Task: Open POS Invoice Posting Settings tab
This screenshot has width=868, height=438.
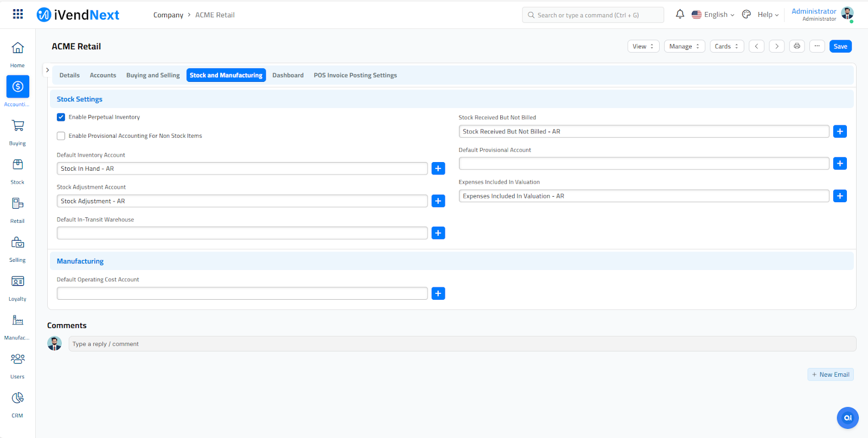Action: [x=355, y=75]
